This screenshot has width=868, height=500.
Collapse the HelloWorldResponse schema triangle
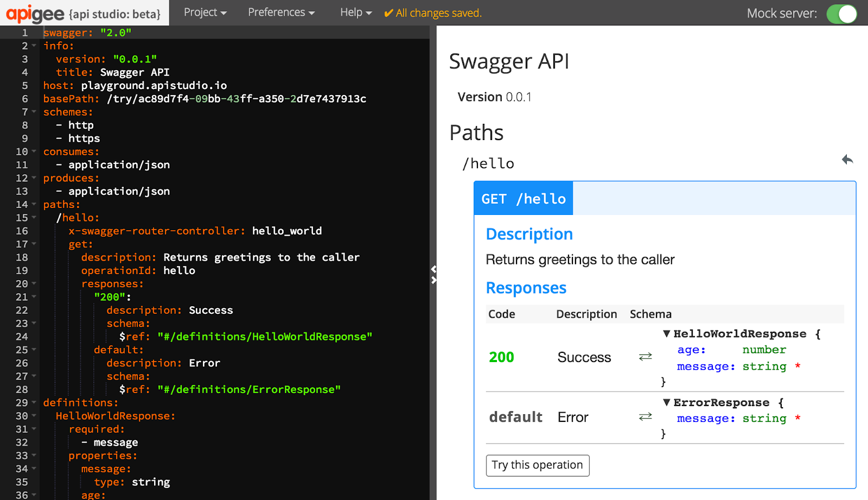[x=667, y=334]
